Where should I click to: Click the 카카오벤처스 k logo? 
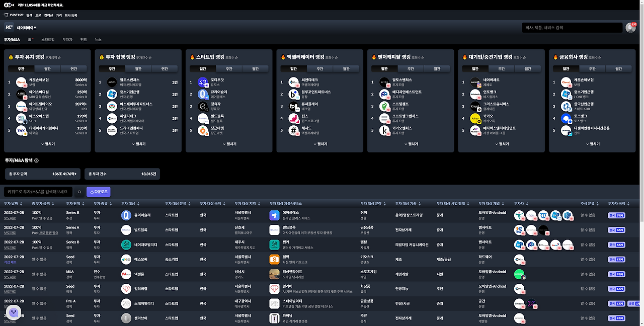[x=385, y=131]
